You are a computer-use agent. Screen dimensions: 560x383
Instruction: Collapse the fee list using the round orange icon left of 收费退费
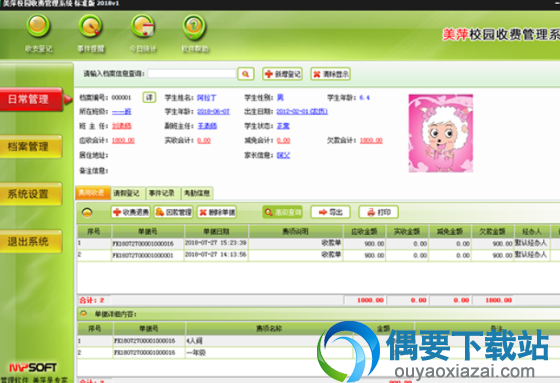click(x=87, y=213)
